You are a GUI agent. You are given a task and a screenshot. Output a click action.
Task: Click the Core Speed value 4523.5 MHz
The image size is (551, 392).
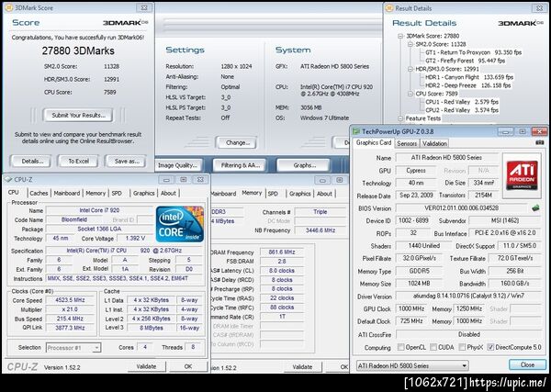(x=70, y=300)
